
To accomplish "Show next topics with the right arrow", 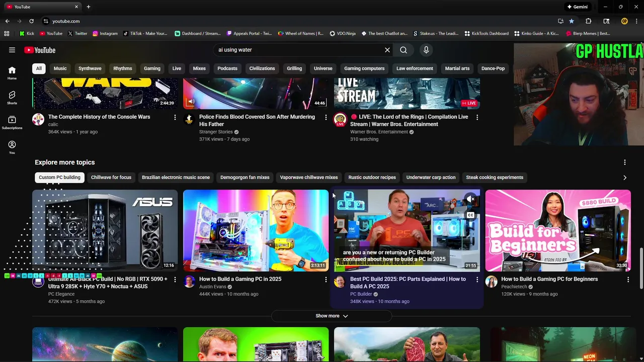I will [x=625, y=177].
